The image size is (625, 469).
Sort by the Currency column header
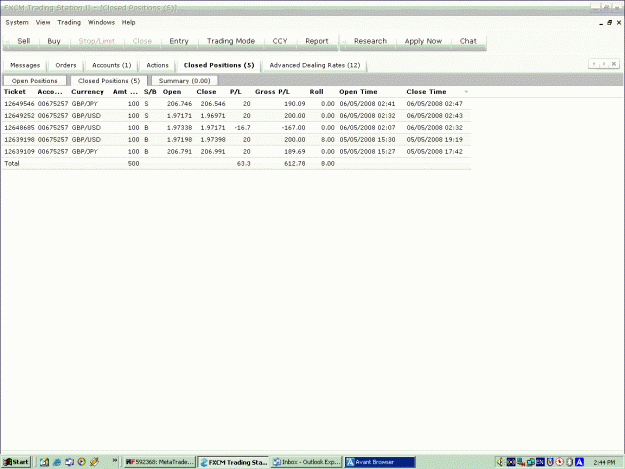pos(87,92)
